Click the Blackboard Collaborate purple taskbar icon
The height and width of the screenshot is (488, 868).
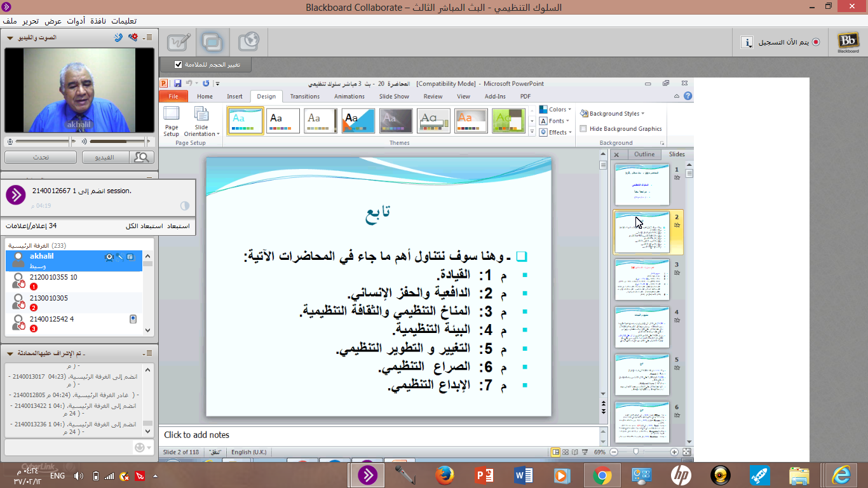click(368, 475)
